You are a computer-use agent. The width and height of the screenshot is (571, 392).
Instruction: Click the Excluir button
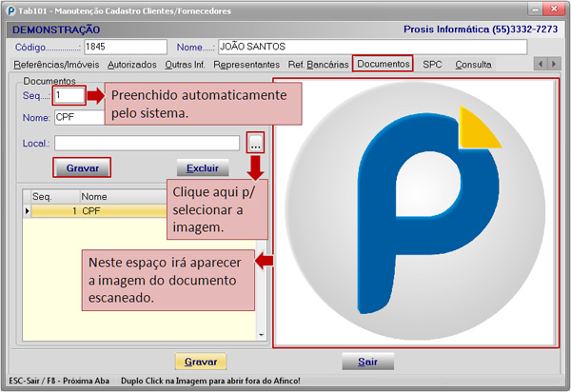click(x=203, y=167)
